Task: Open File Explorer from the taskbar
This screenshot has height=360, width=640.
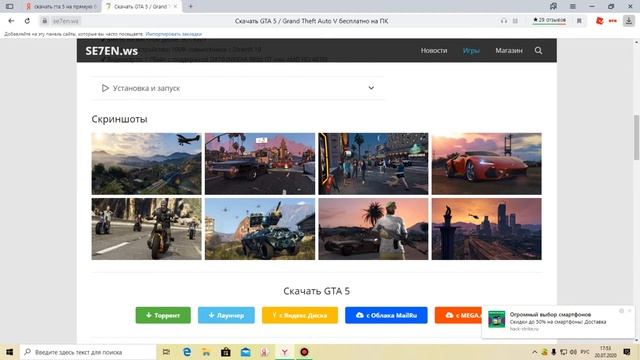Action: pyautogui.click(x=206, y=352)
